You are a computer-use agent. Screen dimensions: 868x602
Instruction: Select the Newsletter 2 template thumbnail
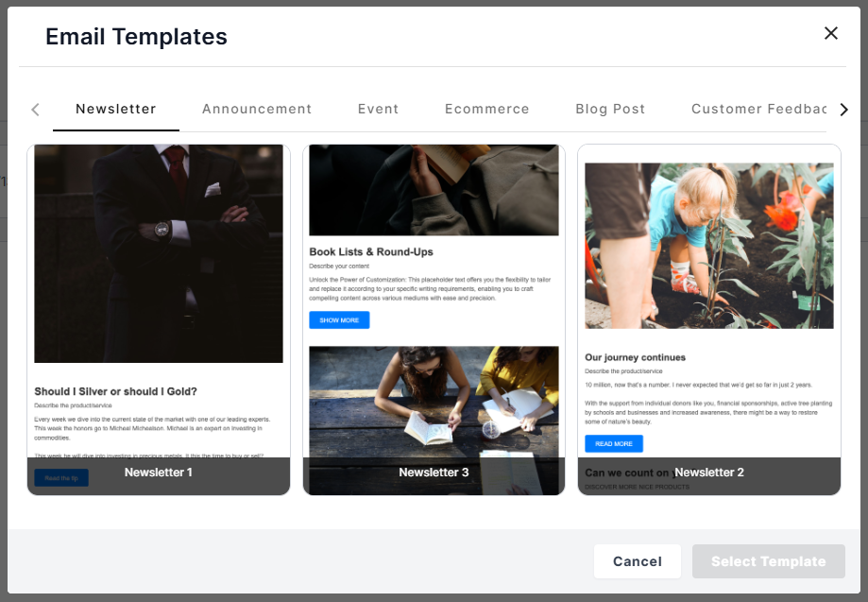pyautogui.click(x=709, y=319)
